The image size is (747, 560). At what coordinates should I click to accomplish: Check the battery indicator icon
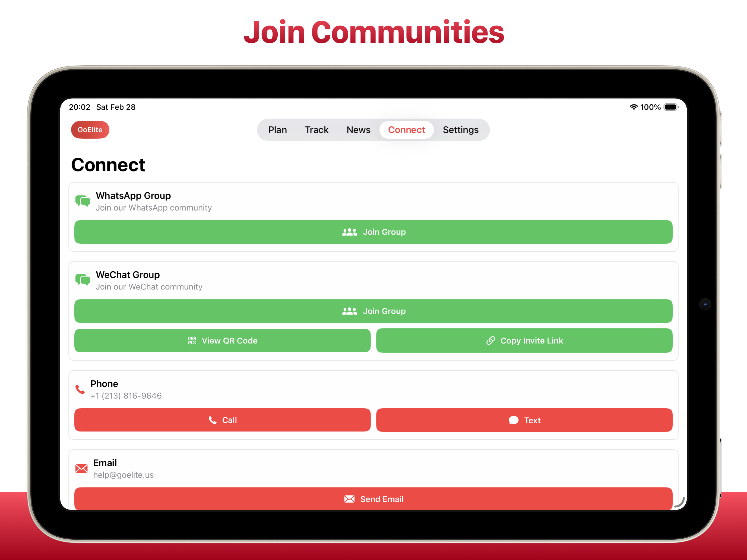click(671, 107)
